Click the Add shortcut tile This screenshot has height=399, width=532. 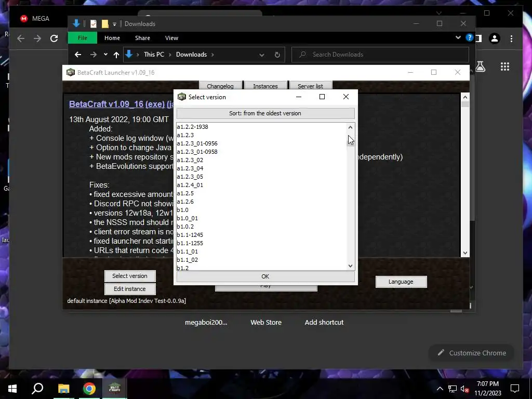[x=324, y=322]
